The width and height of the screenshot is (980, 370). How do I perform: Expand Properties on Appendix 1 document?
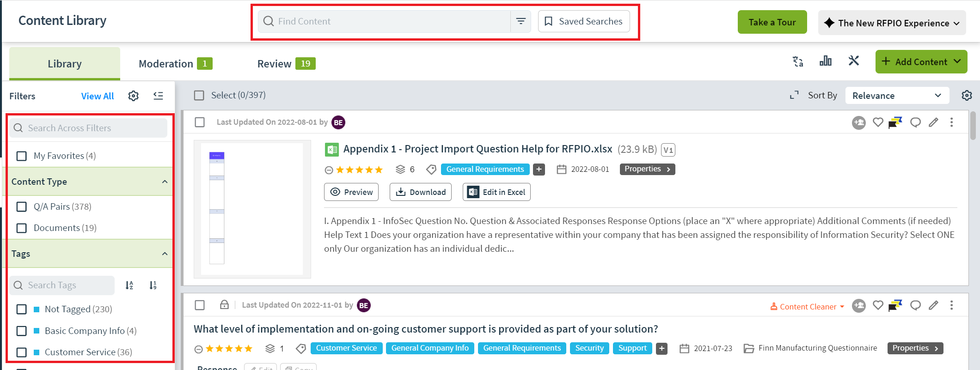pos(647,169)
